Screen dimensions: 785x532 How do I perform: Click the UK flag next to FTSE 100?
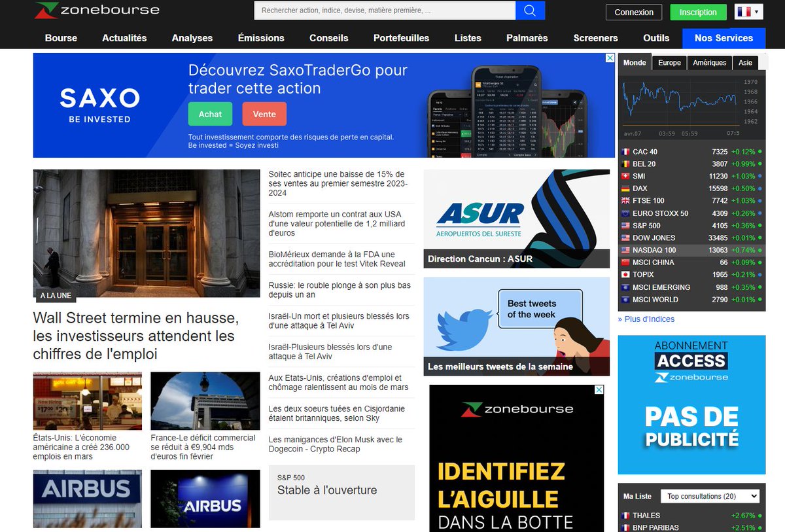tap(625, 201)
